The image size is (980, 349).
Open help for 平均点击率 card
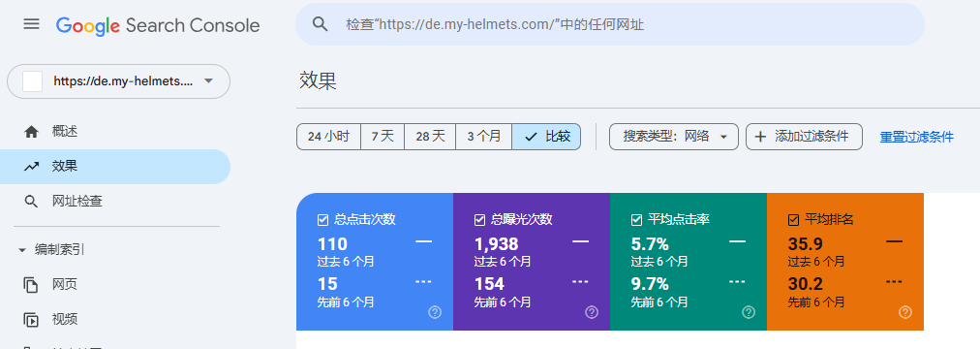click(x=749, y=312)
